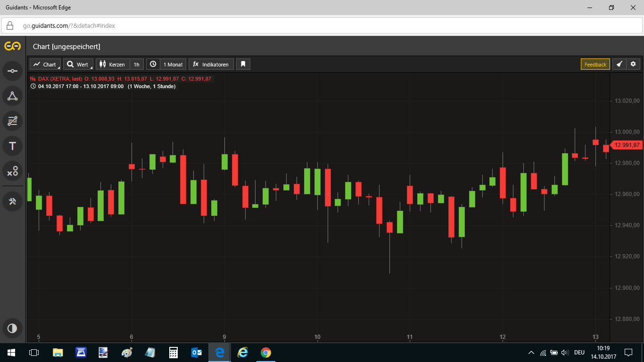The width and height of the screenshot is (644, 362).
Task: Select the horizontal line drawing tool
Action: pyautogui.click(x=12, y=71)
